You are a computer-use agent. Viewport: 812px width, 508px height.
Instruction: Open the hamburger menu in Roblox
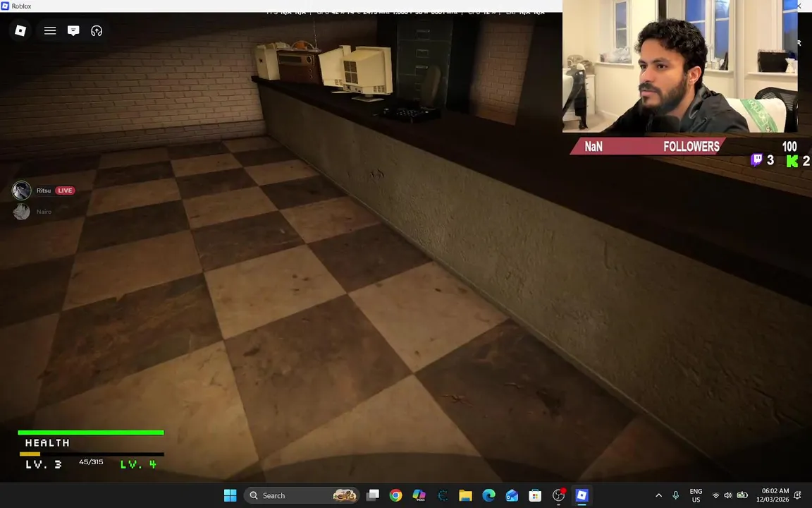(50, 30)
